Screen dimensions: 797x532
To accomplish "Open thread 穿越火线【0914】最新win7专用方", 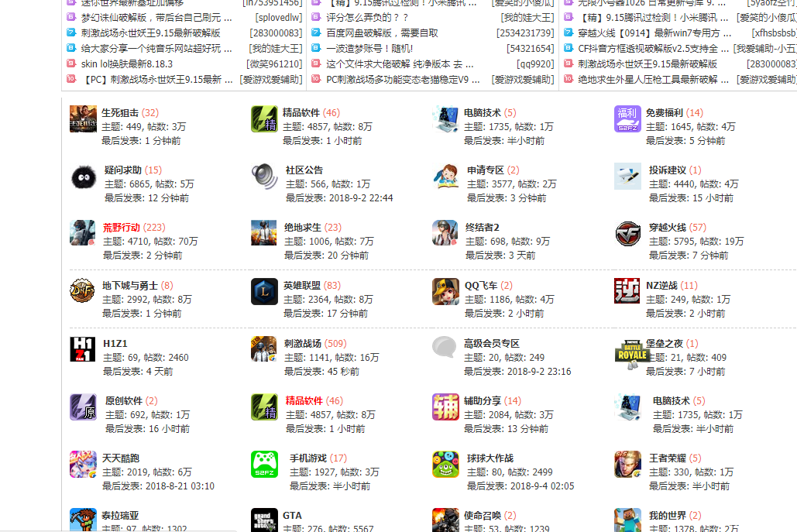I will [x=654, y=33].
